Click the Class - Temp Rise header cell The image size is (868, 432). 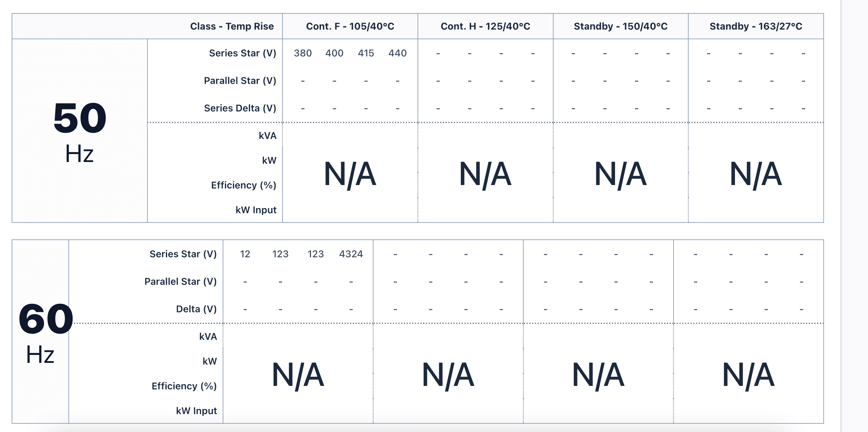coord(232,26)
